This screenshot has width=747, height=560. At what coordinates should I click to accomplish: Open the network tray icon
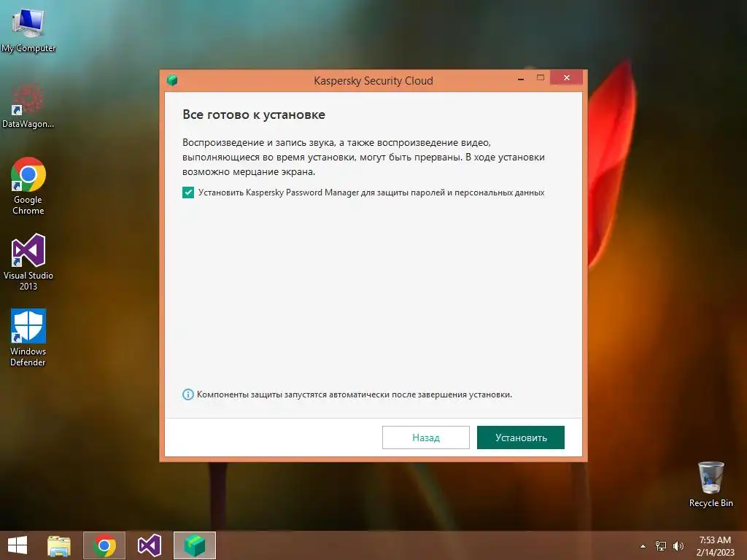pyautogui.click(x=661, y=546)
